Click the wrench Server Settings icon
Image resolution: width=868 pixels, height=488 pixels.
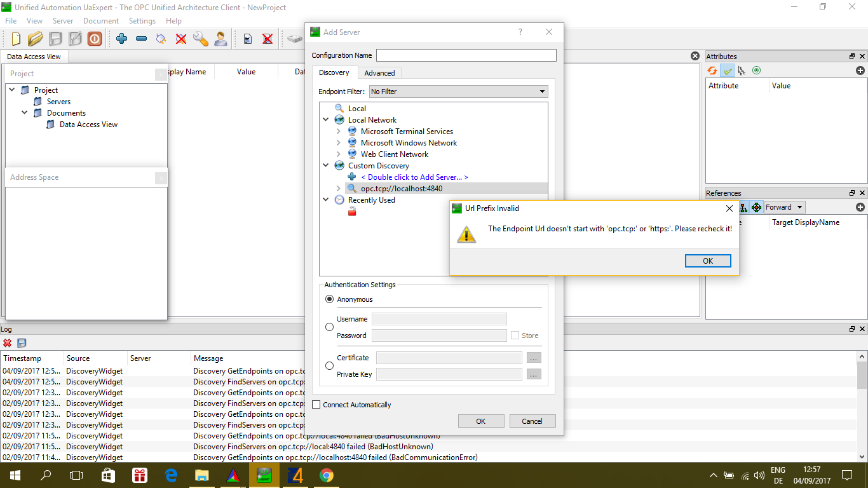201,39
